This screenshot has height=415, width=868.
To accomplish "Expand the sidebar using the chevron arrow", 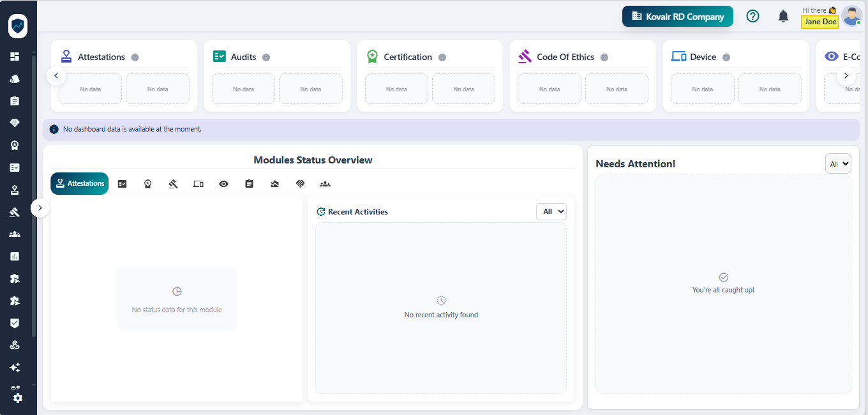I will pos(40,207).
